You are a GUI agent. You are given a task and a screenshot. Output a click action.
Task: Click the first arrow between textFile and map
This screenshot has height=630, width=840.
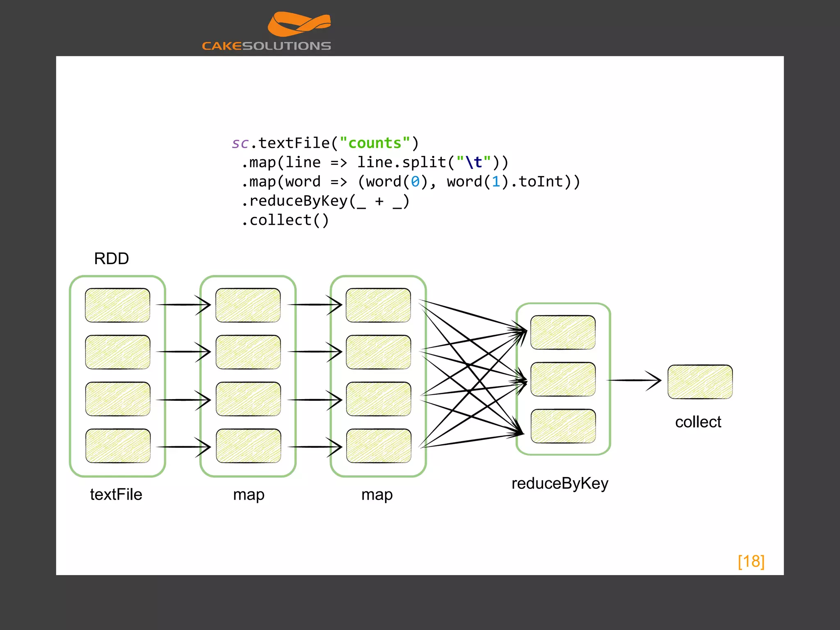(x=183, y=305)
